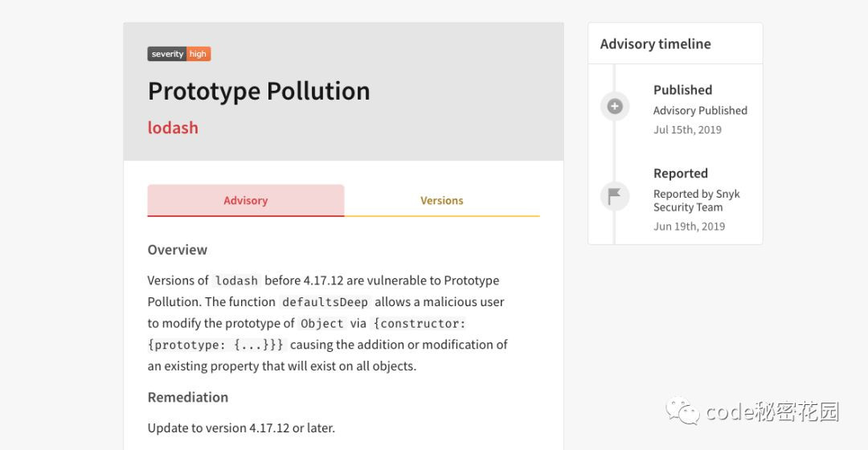Click the Overview section heading
The image size is (868, 450).
click(178, 250)
